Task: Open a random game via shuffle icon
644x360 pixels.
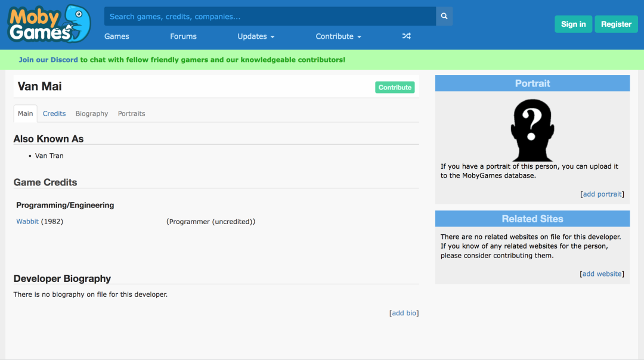Action: click(406, 36)
